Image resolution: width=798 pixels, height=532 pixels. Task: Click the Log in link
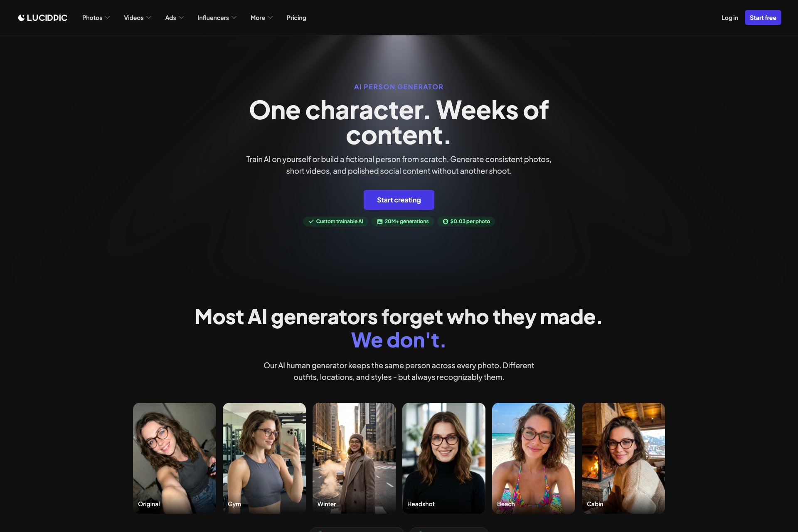730,17
